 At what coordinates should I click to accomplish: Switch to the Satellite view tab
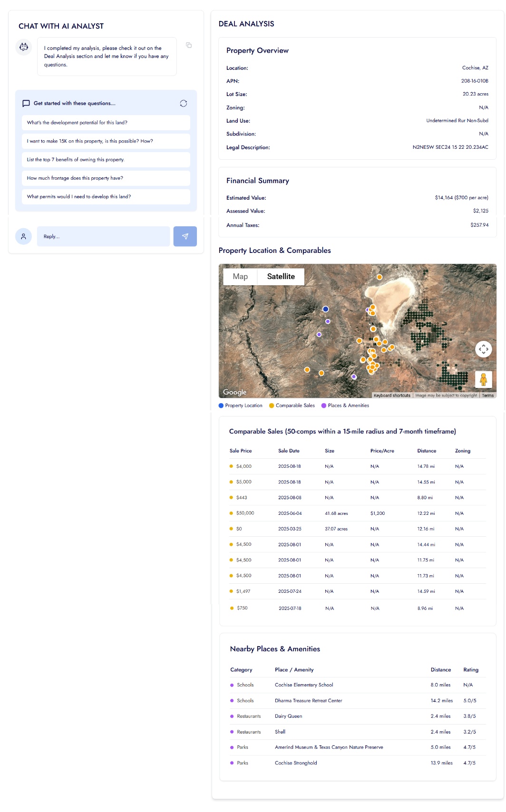click(281, 277)
